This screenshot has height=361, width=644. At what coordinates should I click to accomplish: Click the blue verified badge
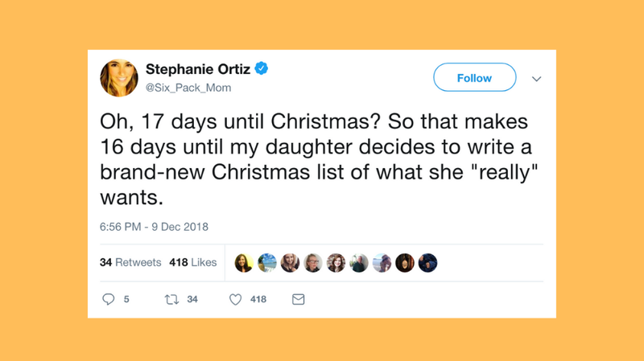click(262, 69)
